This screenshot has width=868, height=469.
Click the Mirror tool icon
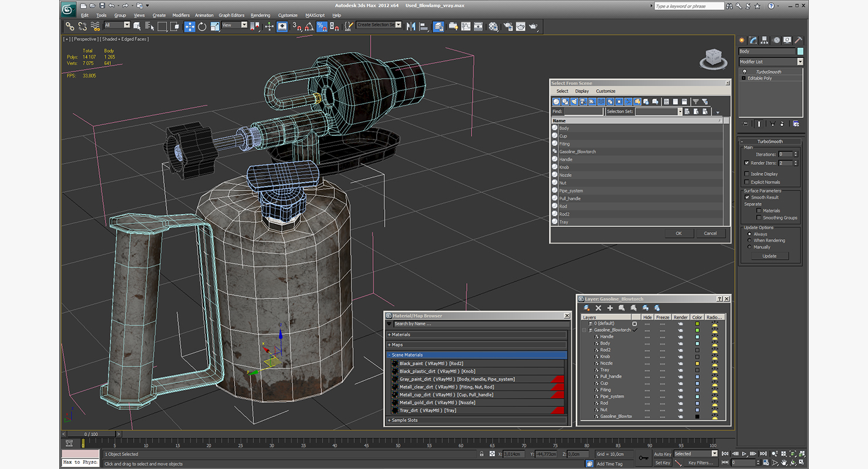411,26
